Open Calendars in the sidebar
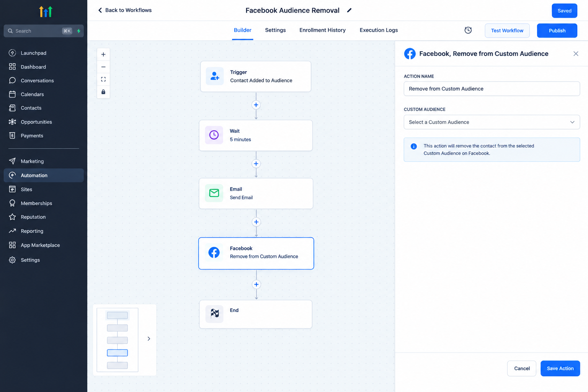 point(44,94)
